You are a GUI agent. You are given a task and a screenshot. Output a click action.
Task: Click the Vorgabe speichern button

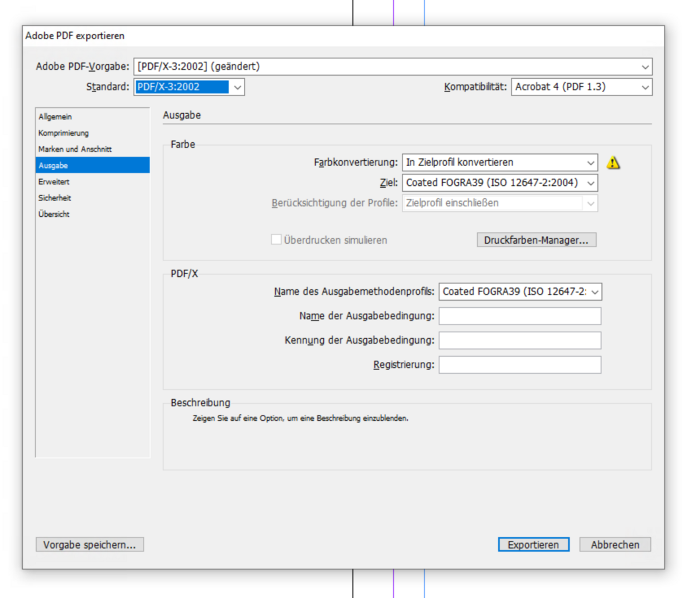click(x=89, y=544)
